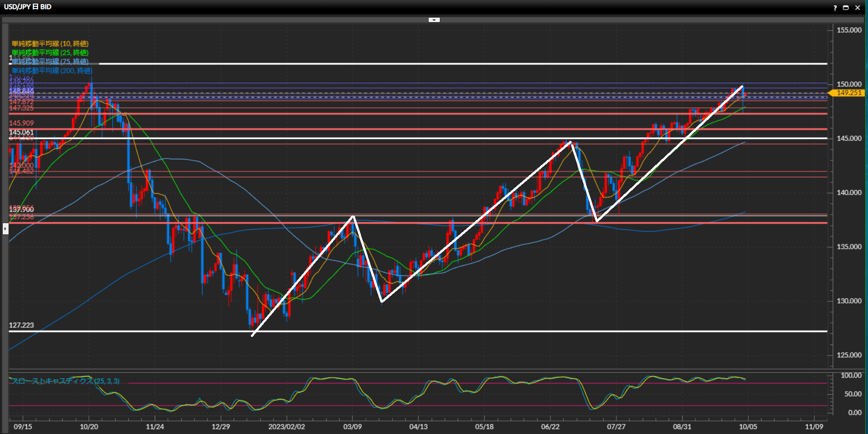Click the 09/15 date on time axis
The image size is (868, 434).
[x=23, y=427]
